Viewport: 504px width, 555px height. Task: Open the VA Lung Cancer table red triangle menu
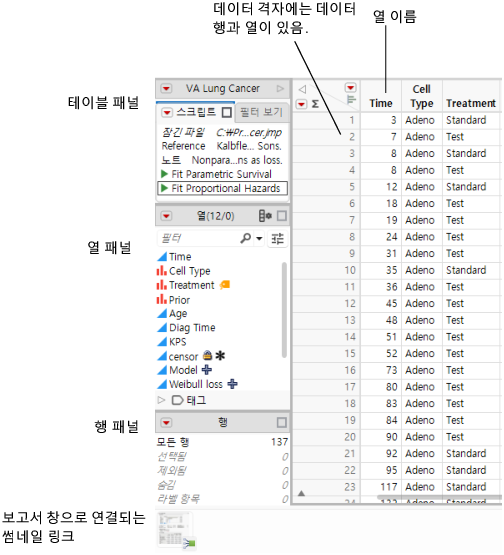coord(166,88)
